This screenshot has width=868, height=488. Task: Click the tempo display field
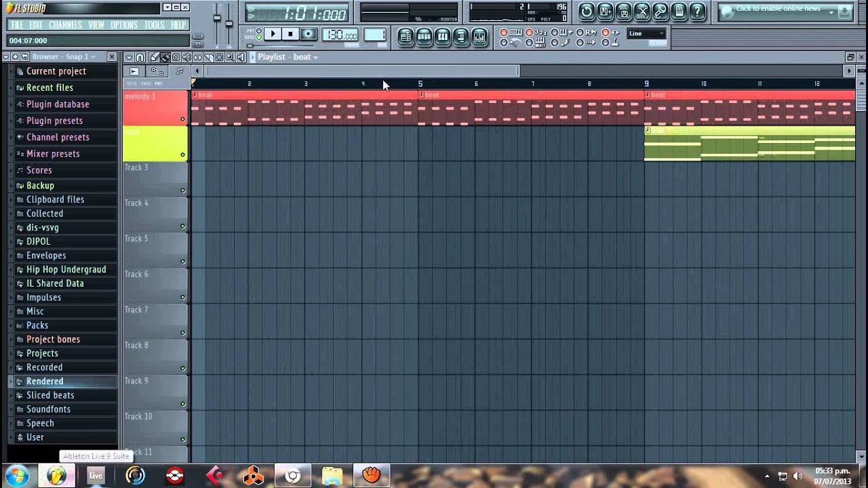[340, 35]
